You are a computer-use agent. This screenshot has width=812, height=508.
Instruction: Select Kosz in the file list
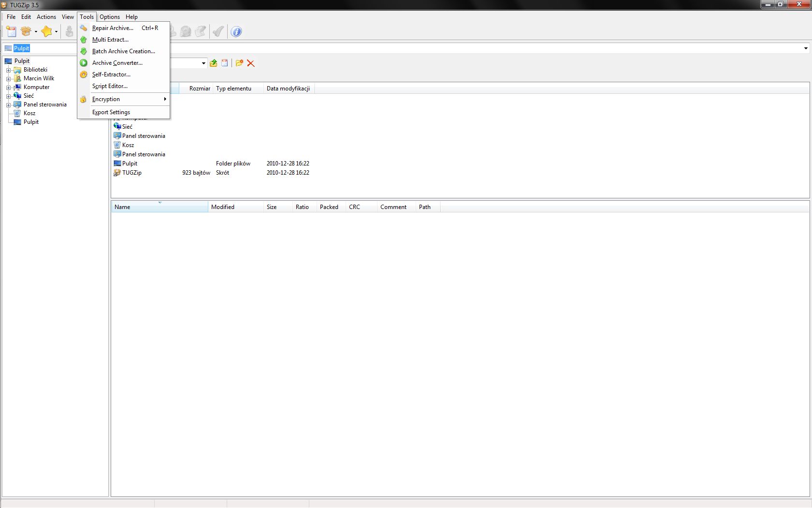128,145
